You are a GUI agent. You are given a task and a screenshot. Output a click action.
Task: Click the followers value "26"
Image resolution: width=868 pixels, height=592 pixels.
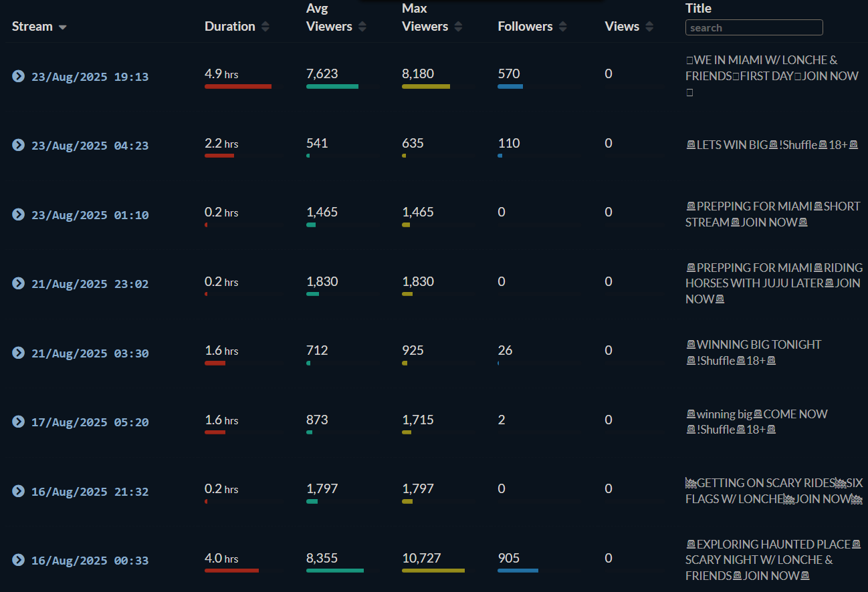[x=506, y=351]
